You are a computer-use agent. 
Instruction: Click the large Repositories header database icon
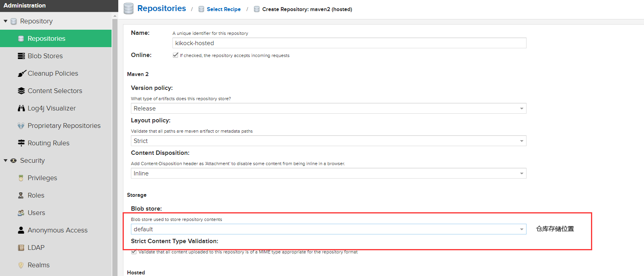pos(129,9)
